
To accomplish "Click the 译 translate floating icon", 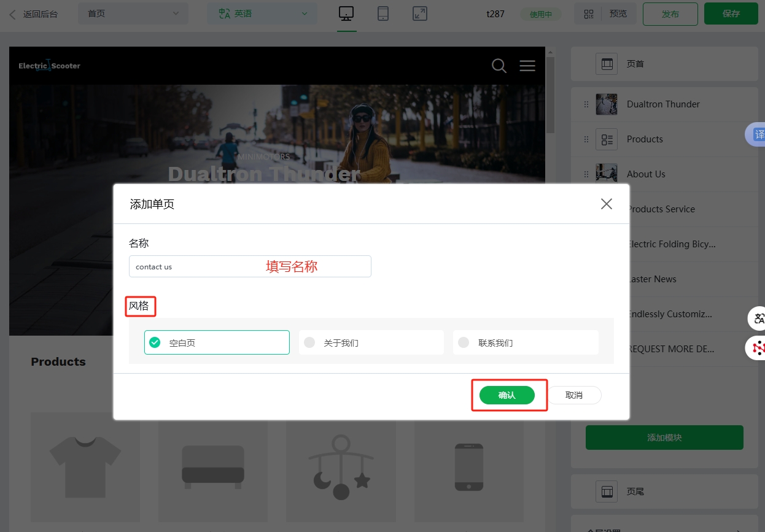I will (x=756, y=134).
